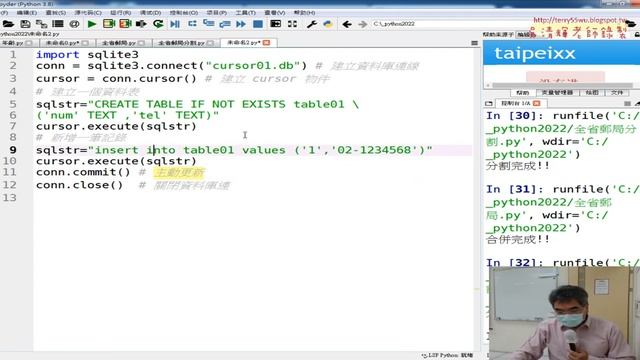Save the file with the floppy disk icon
The width and height of the screenshot is (640, 360).
click(x=25, y=24)
